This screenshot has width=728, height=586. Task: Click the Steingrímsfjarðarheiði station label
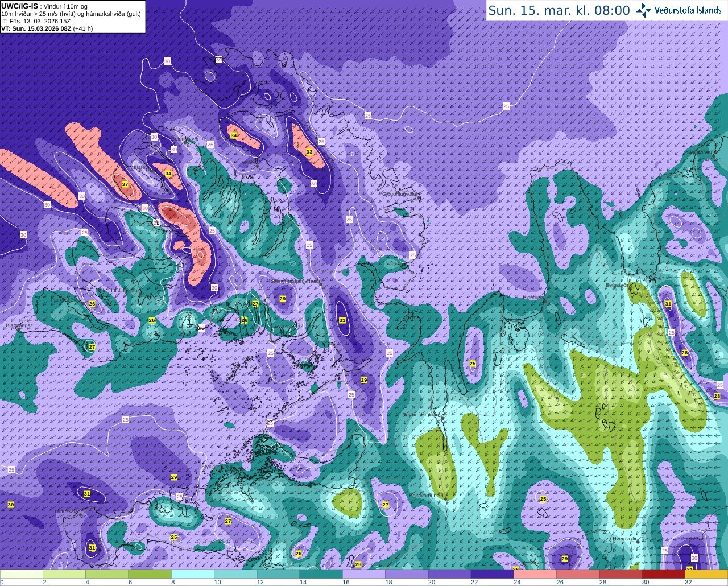[x=294, y=280]
